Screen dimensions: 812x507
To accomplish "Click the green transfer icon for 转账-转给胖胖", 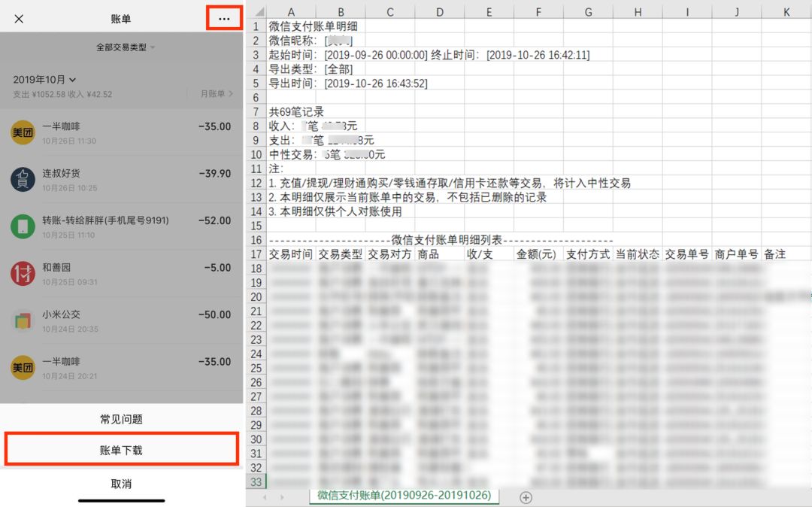I will [23, 227].
